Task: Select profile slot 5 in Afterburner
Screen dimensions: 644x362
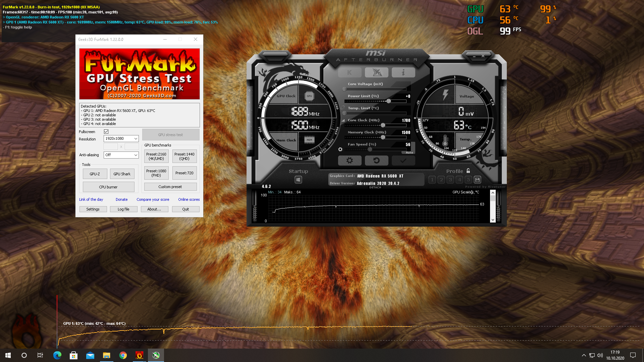Action: pos(469,180)
